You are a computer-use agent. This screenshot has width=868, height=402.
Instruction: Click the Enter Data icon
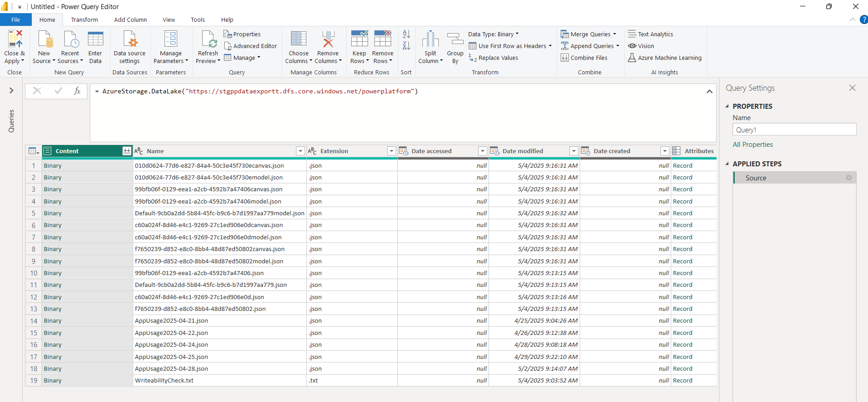[95, 39]
